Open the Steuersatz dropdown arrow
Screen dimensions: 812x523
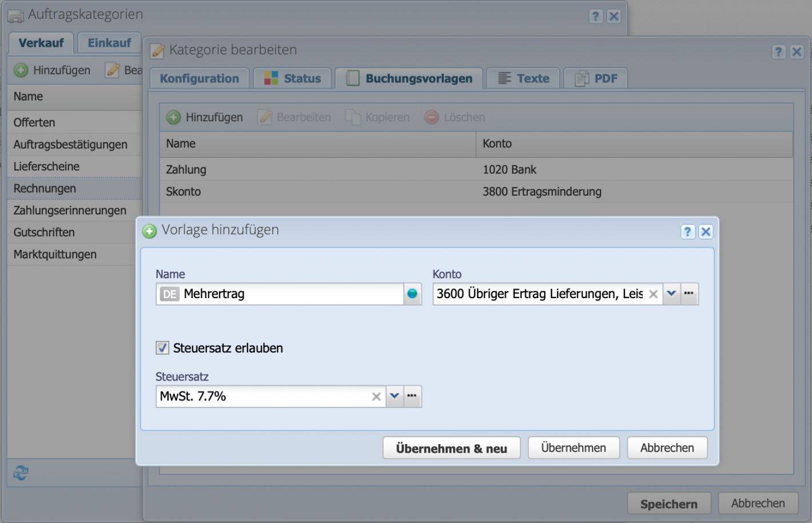click(x=395, y=396)
